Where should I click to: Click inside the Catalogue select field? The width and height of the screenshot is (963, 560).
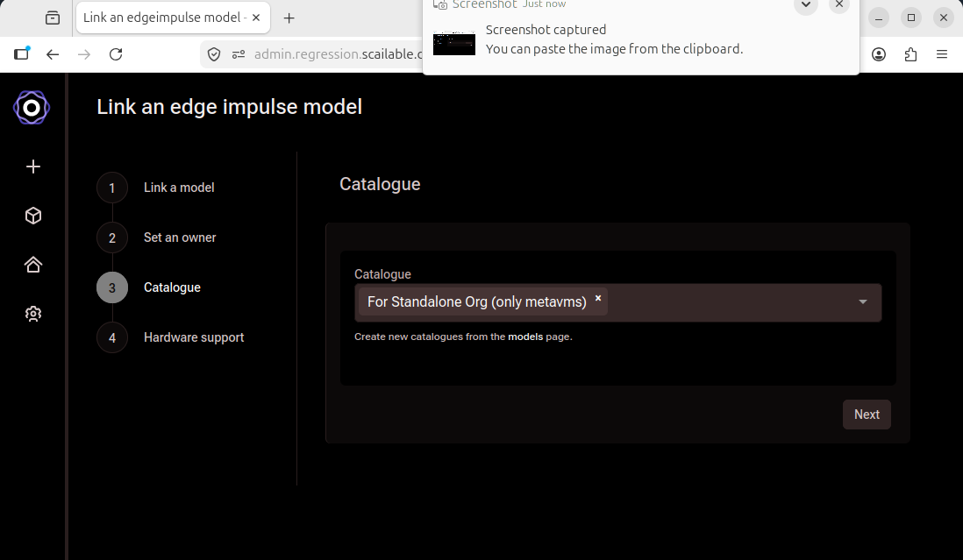point(617,302)
